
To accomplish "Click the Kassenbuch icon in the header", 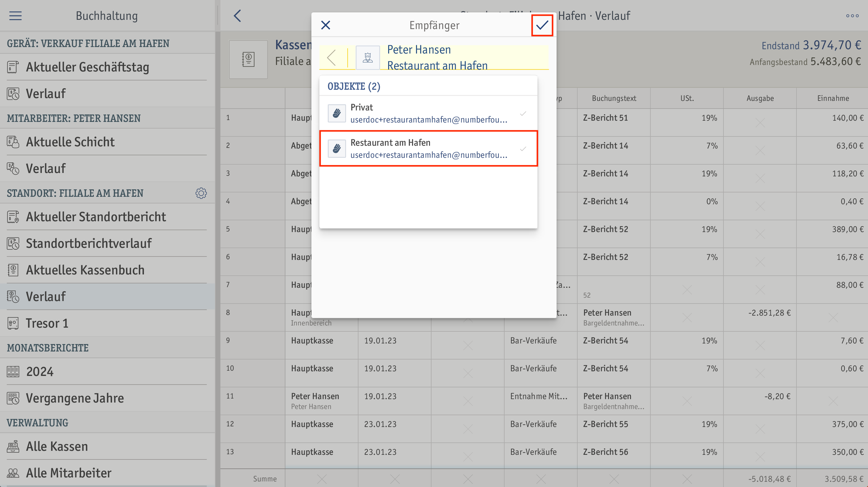I will tap(248, 60).
